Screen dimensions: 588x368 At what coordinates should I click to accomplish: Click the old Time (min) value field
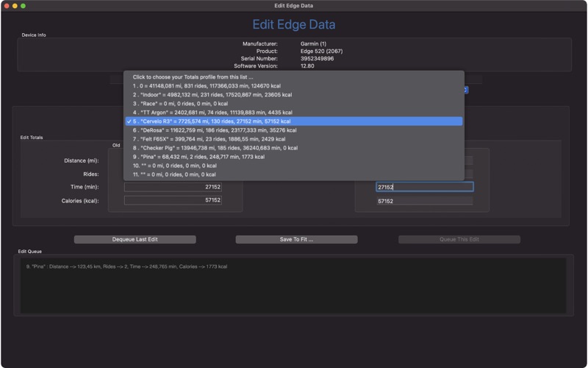(x=173, y=187)
